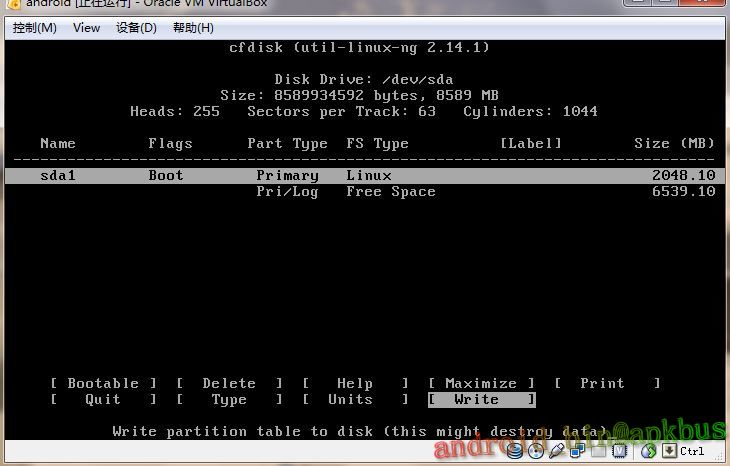The image size is (730, 466).
Task: Click the shared folders status icon
Action: click(x=599, y=451)
